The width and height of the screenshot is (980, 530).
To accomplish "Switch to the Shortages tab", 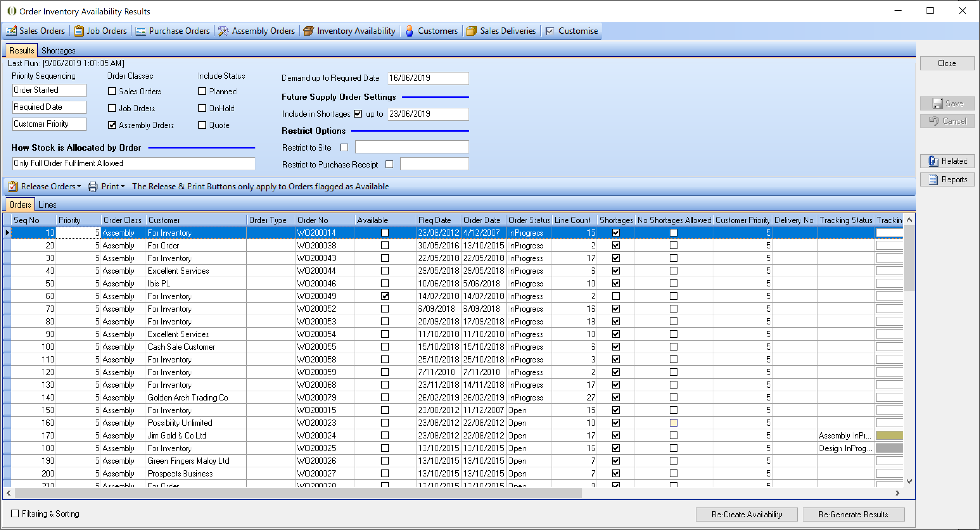I will click(x=58, y=51).
